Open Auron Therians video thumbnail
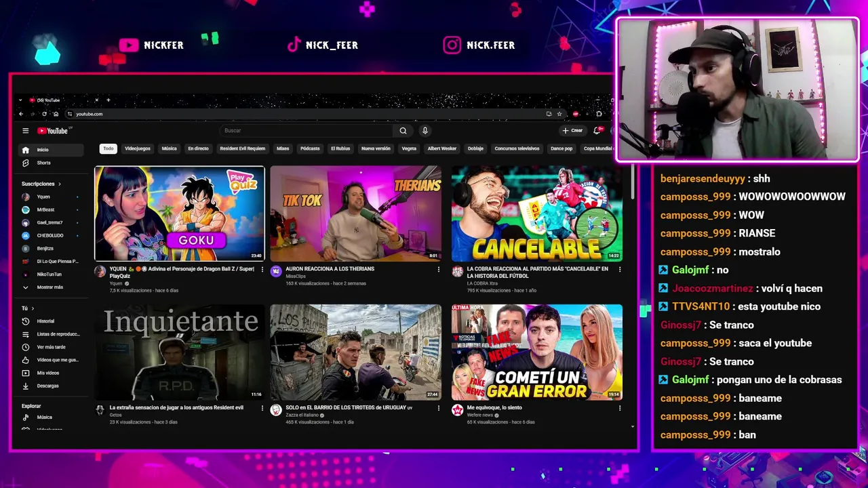 355,213
